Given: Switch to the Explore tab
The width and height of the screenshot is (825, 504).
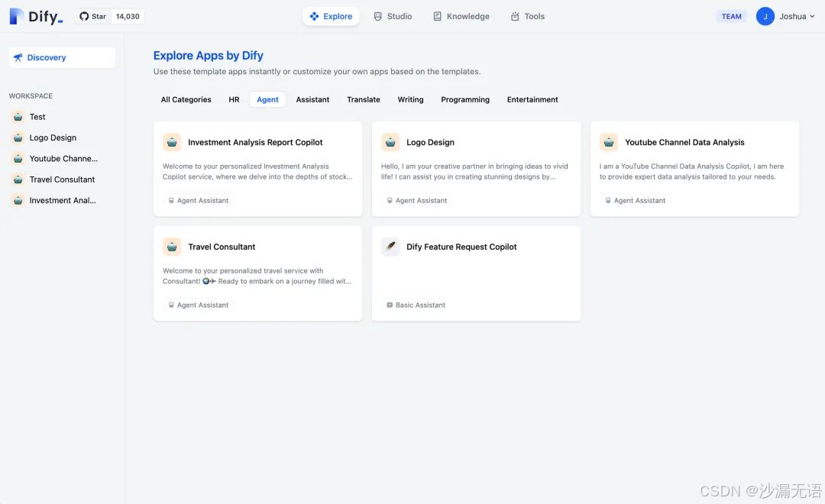Looking at the screenshot, I should tap(331, 16).
